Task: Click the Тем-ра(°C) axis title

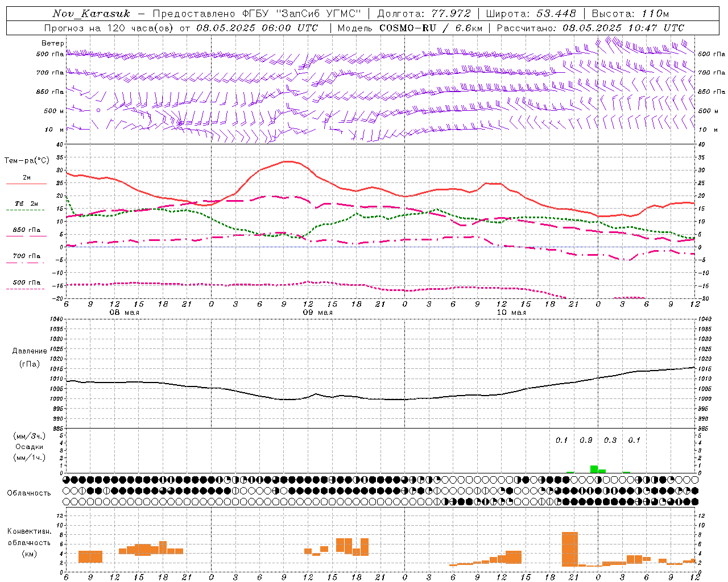Action: pos(27,161)
